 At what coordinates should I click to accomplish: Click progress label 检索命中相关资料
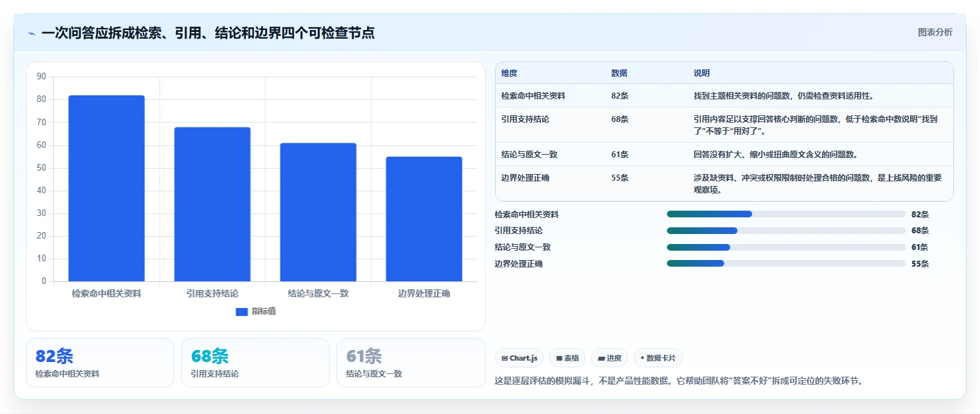coord(527,214)
